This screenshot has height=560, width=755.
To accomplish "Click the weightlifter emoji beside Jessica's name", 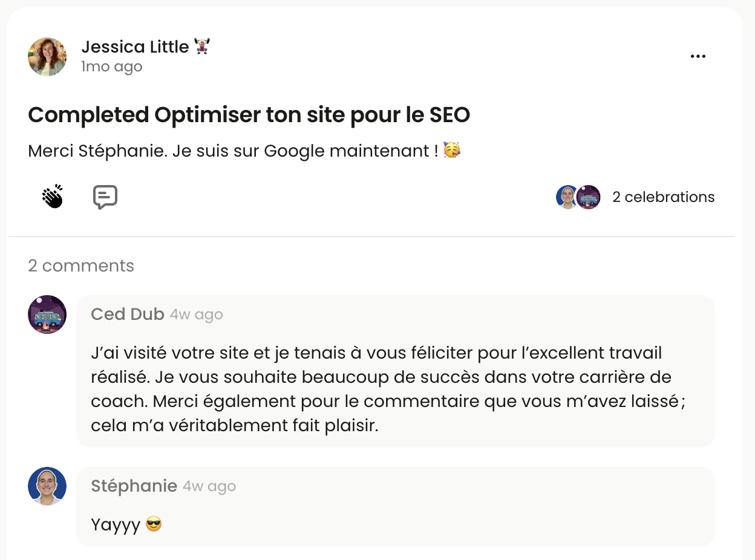I will [x=201, y=47].
